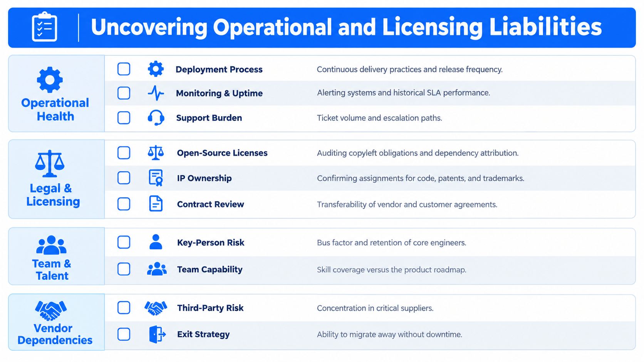Check the Key-Person Risk checkbox
The width and height of the screenshot is (644, 362).
(x=124, y=242)
